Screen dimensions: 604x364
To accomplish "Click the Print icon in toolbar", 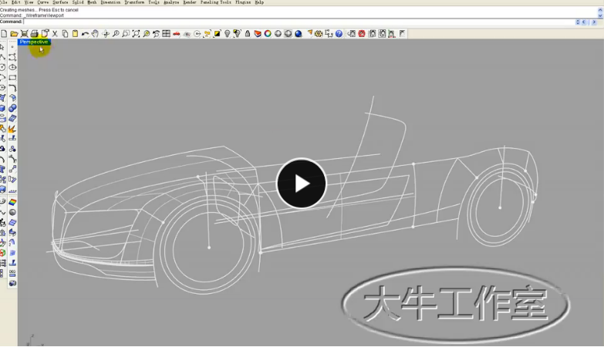I will [x=34, y=34].
